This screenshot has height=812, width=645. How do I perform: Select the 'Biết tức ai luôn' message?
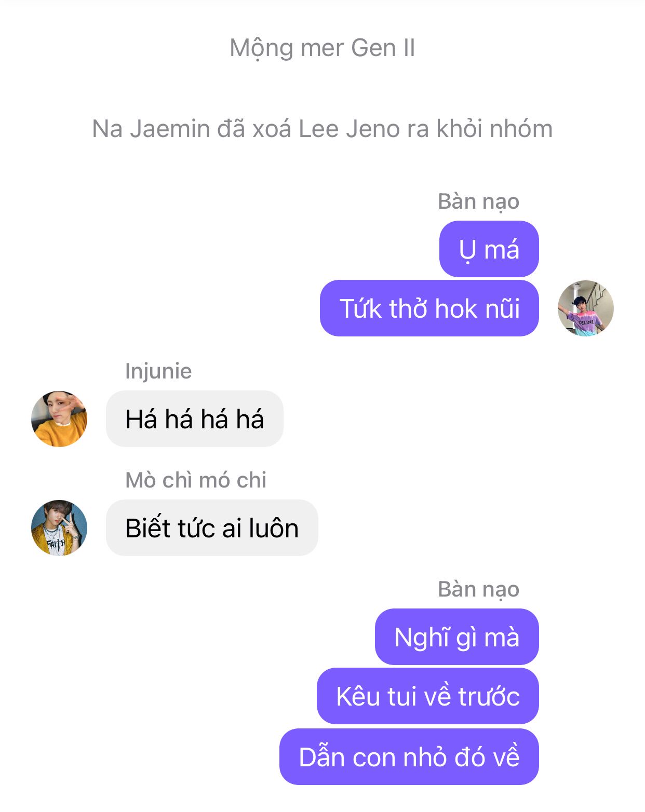(x=212, y=528)
